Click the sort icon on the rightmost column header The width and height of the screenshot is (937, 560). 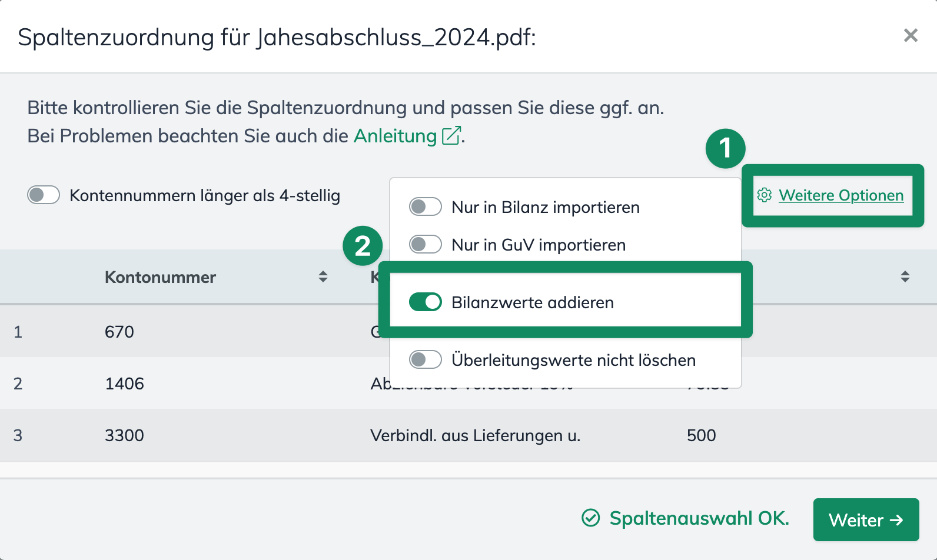coord(905,276)
